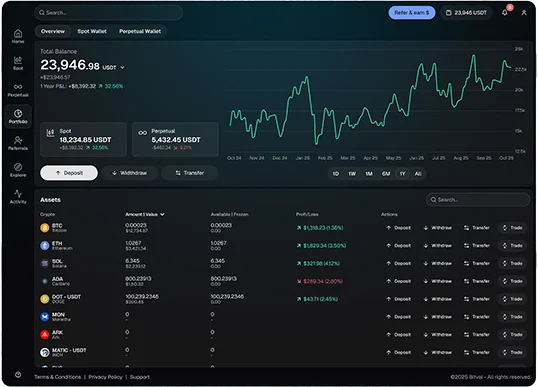
Task: Open the Spot section icon
Action: (18, 63)
